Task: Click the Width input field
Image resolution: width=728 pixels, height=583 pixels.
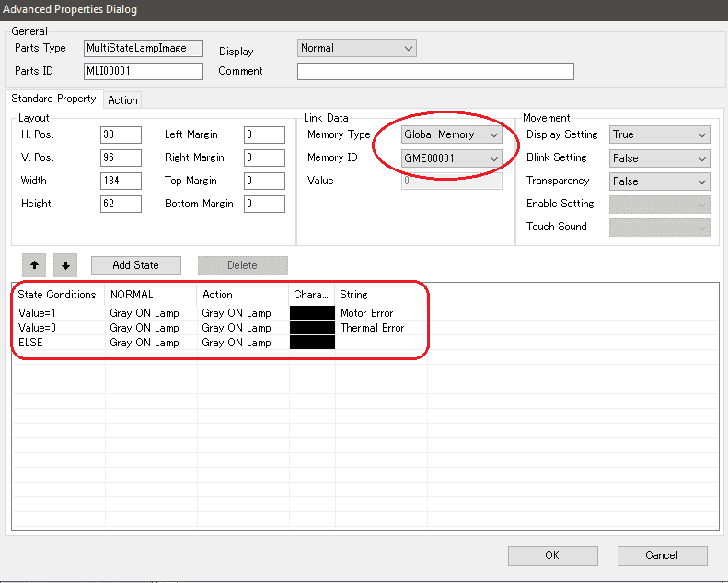Action: [121, 181]
